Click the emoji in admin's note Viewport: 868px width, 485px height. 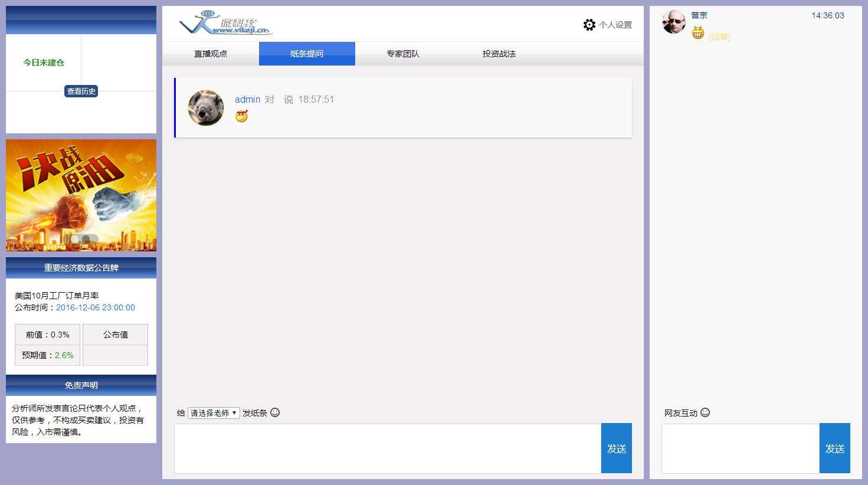241,116
